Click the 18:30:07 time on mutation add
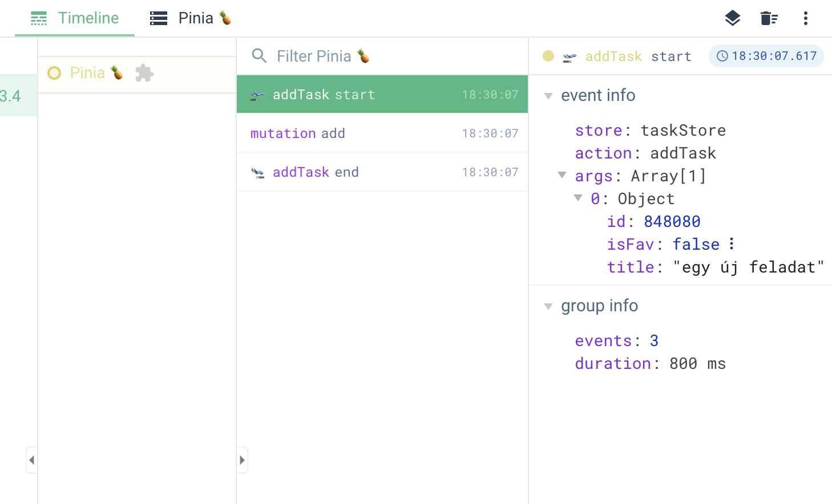The height and width of the screenshot is (504, 832). coord(490,133)
